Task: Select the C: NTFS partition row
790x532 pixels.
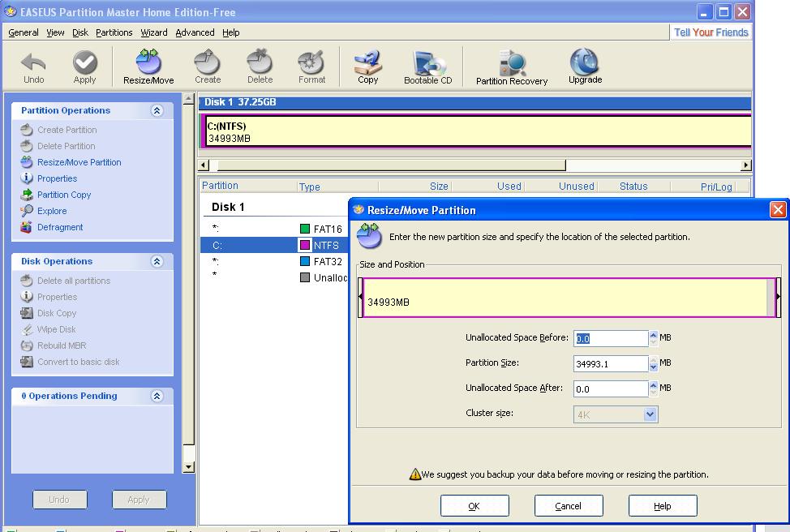Action: (x=275, y=246)
